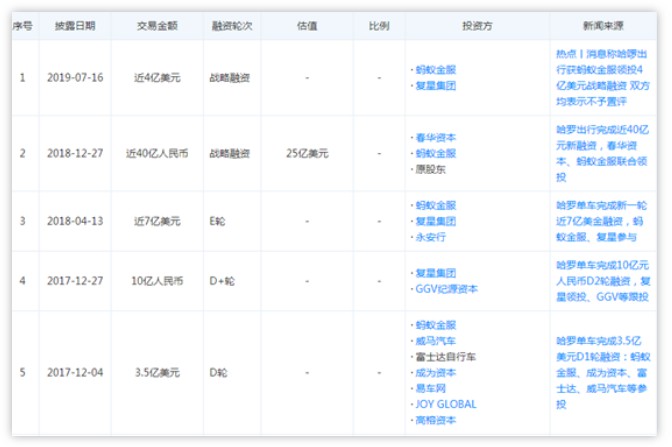Image resolution: width=672 pixels, height=447 pixels.
Task: Click the 估值 column header
Action: 307,26
